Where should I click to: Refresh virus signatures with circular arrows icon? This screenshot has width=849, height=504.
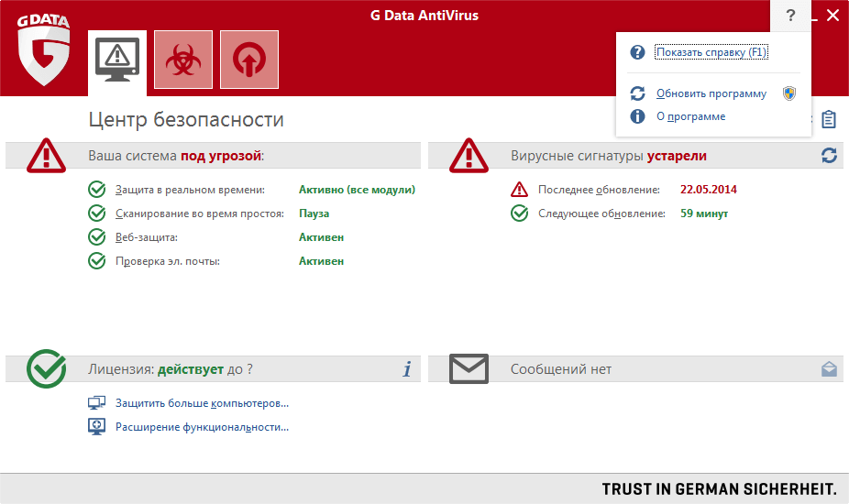829,156
